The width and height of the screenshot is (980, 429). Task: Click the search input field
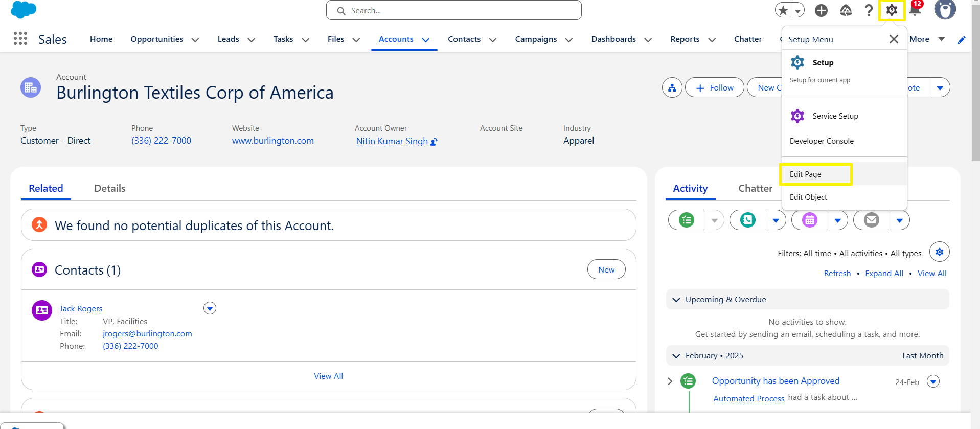tap(454, 10)
